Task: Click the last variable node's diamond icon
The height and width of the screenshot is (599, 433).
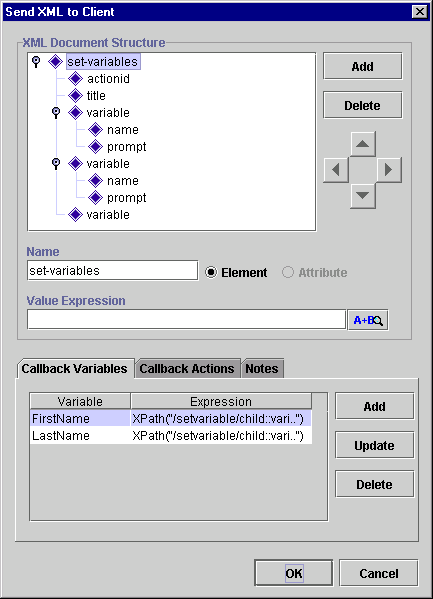Action: [x=75, y=215]
